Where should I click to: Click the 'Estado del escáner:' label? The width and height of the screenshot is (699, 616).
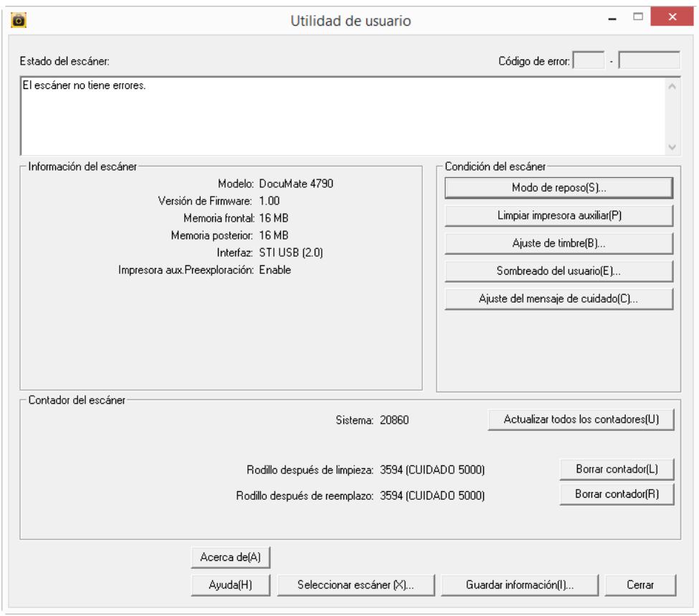(65, 61)
